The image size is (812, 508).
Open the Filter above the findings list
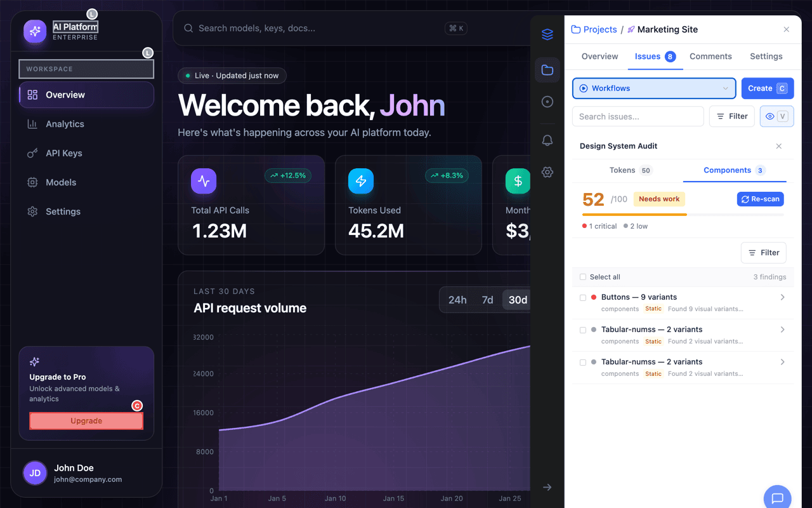pyautogui.click(x=764, y=253)
